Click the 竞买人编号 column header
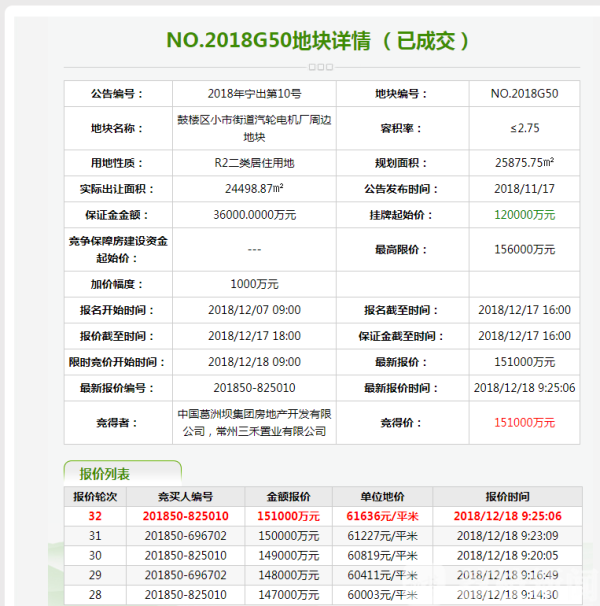600x606 pixels. 185,496
